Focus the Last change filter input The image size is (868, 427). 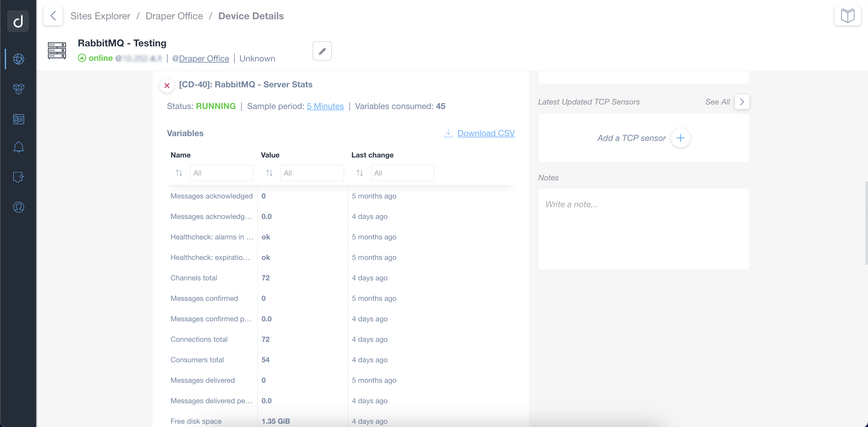[402, 173]
